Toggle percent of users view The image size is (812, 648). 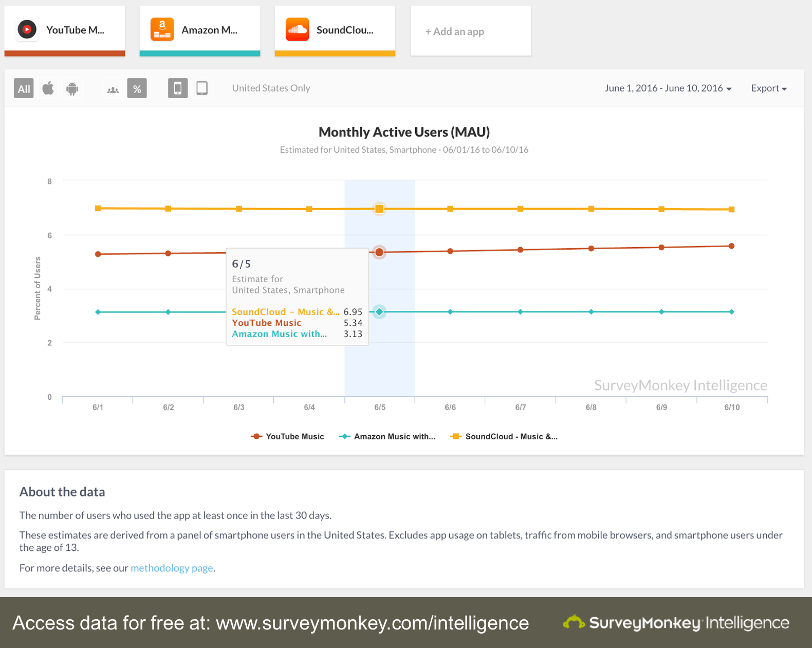coord(137,88)
